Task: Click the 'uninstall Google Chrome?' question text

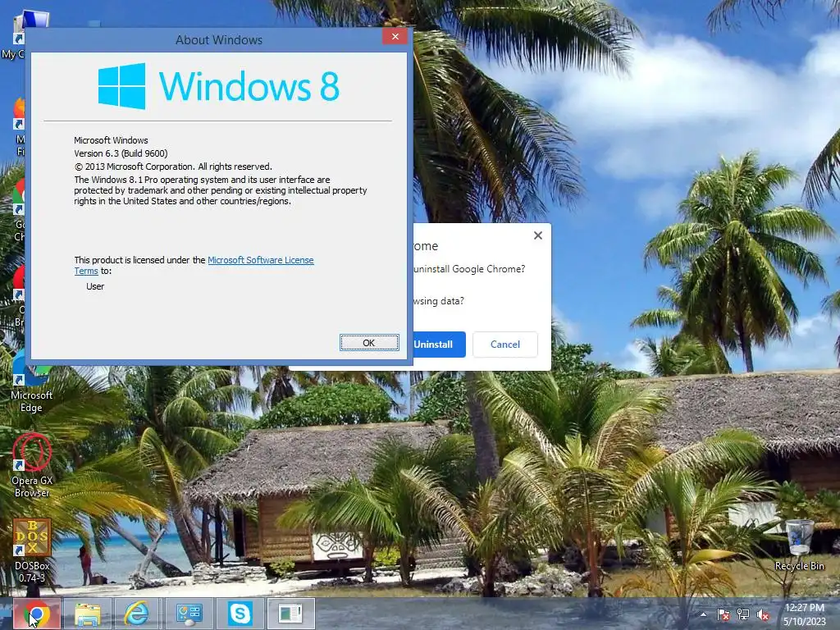Action: point(469,269)
